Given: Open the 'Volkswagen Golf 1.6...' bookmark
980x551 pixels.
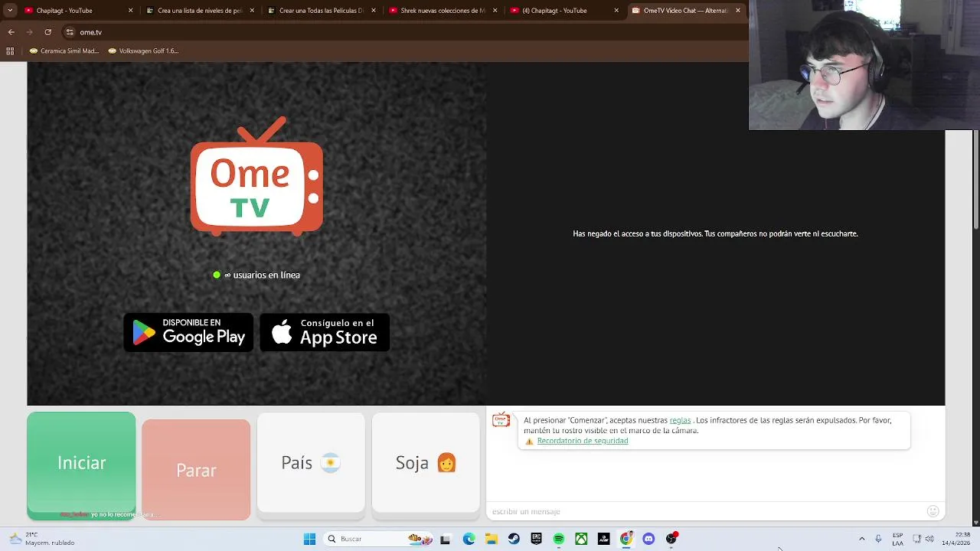Looking at the screenshot, I should pyautogui.click(x=143, y=51).
